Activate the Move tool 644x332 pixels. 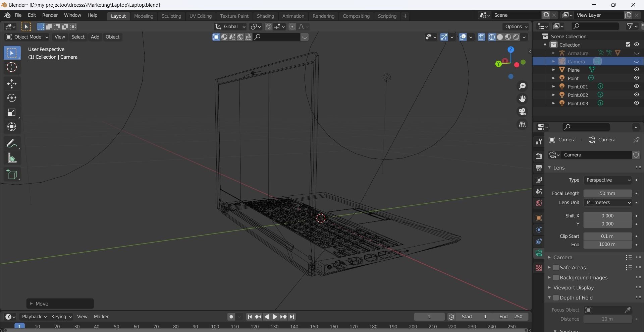12,84
